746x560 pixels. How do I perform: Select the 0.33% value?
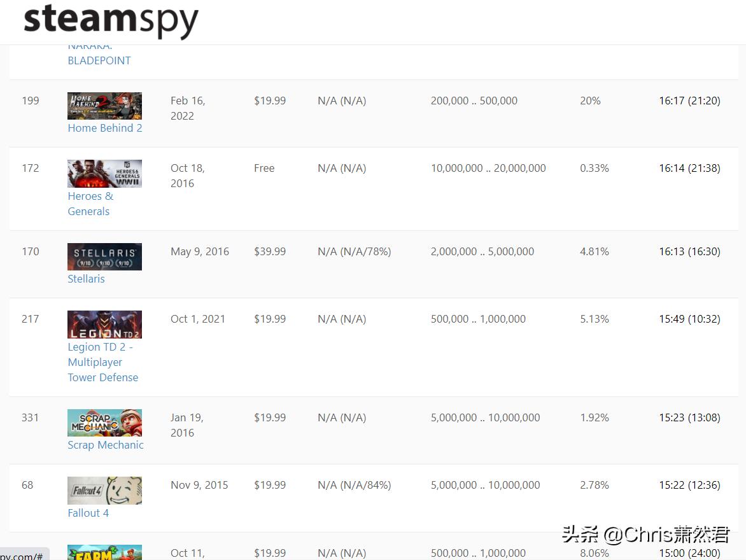[595, 169]
